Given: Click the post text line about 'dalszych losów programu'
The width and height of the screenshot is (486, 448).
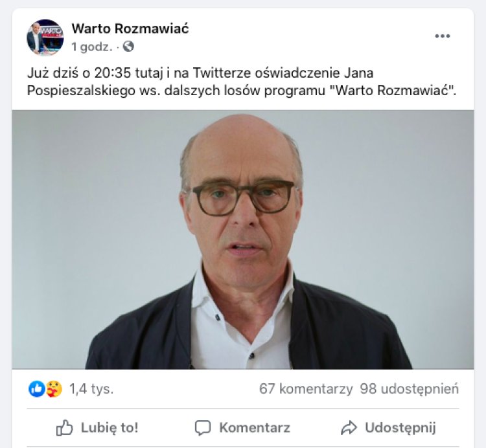Looking at the screenshot, I should [x=242, y=91].
